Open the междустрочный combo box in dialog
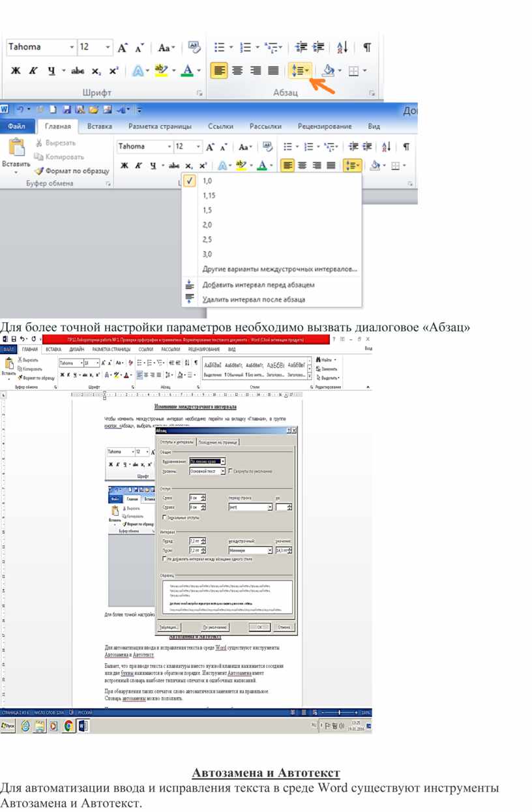This screenshot has height=812, width=532. click(269, 550)
